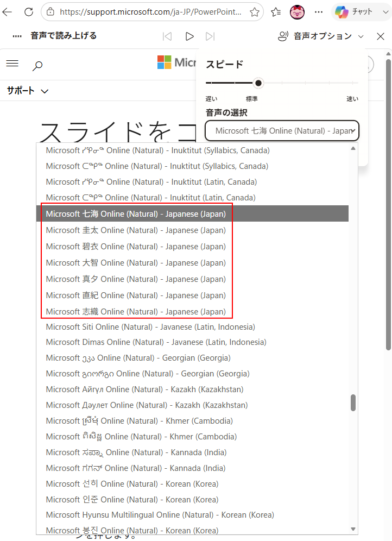392x541 pixels.
Task: Open the 音声の選択 voice combo box
Action: (x=282, y=131)
